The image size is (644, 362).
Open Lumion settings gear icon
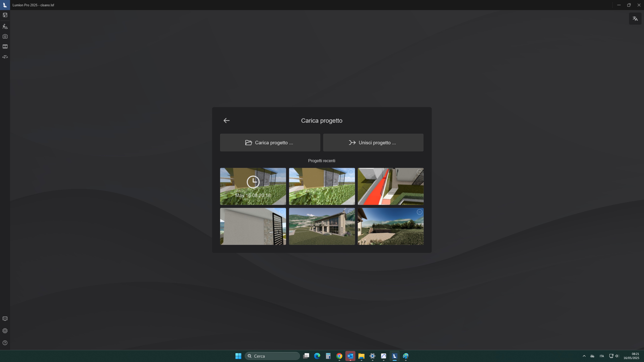click(x=5, y=331)
